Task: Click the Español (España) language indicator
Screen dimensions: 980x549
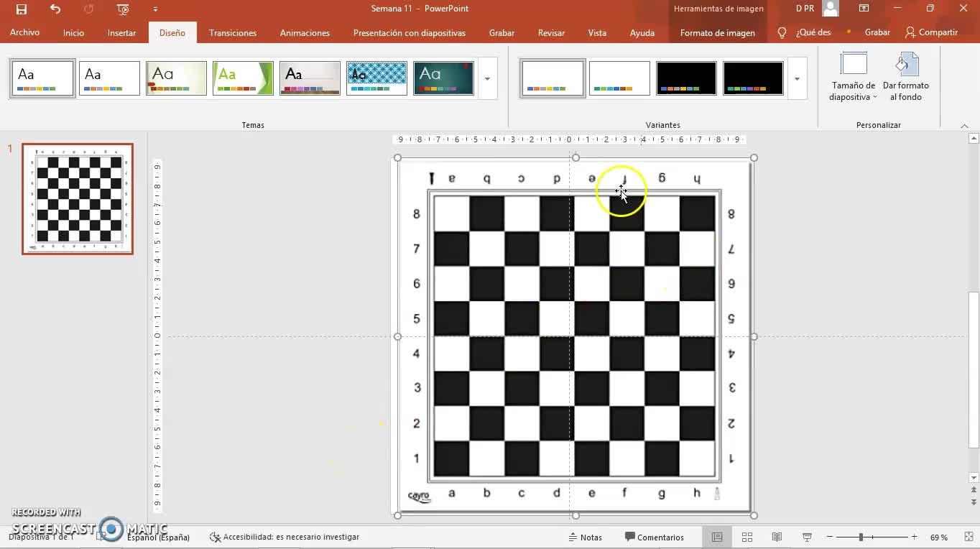Action: pos(158,537)
